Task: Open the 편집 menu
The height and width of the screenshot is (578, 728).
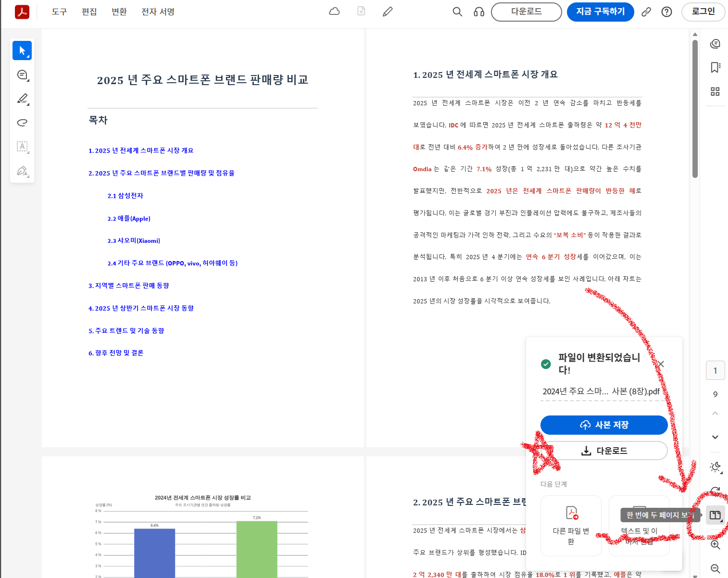Action: tap(89, 12)
